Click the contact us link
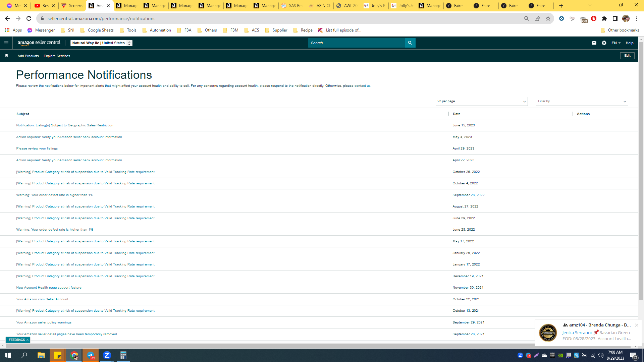The width and height of the screenshot is (644, 362). click(362, 86)
